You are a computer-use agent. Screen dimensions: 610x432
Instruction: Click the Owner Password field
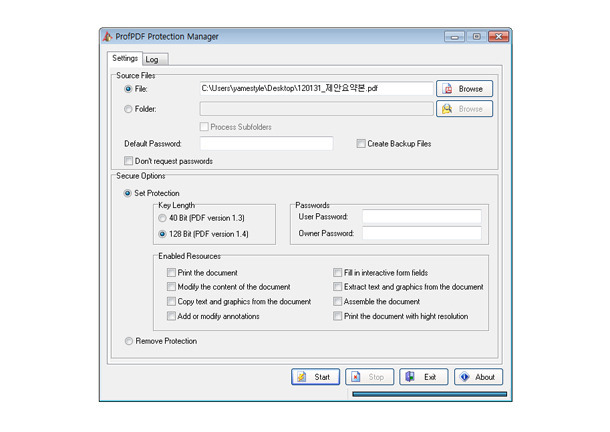pyautogui.click(x=422, y=233)
